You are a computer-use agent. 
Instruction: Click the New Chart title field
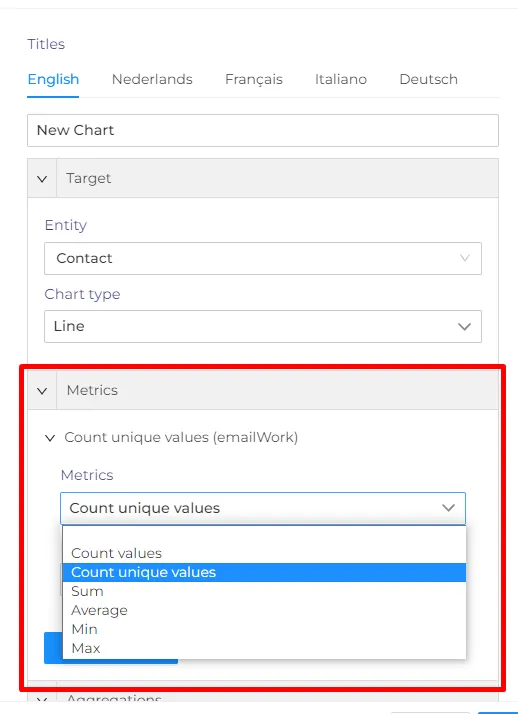coord(263,130)
